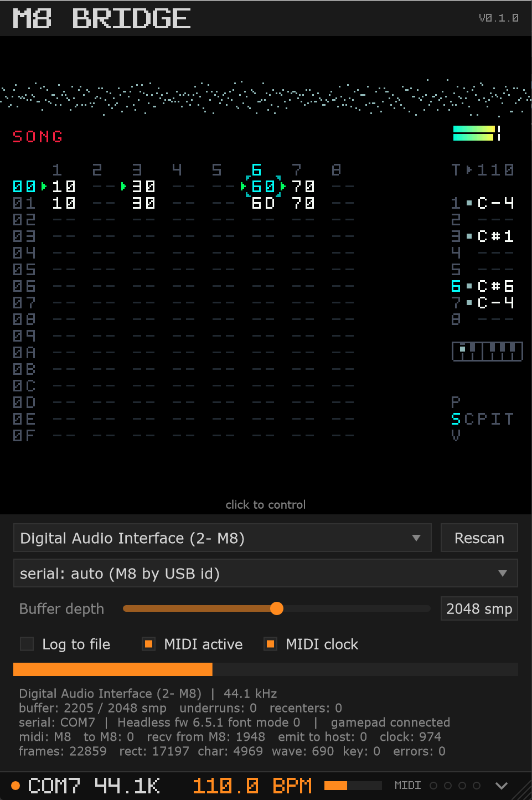The height and width of the screenshot is (800, 532).
Task: Click the T 110 tempo indicator
Action: [x=483, y=169]
